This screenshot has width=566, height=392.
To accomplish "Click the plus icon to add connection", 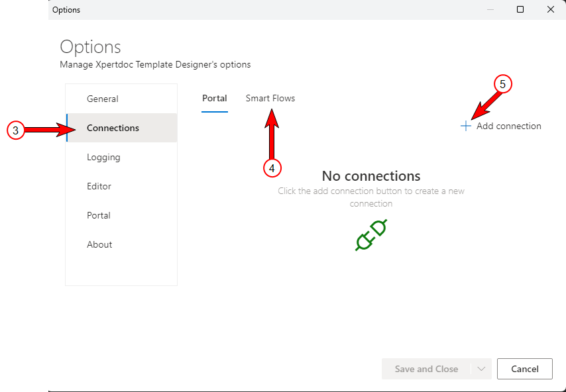I will pos(466,126).
